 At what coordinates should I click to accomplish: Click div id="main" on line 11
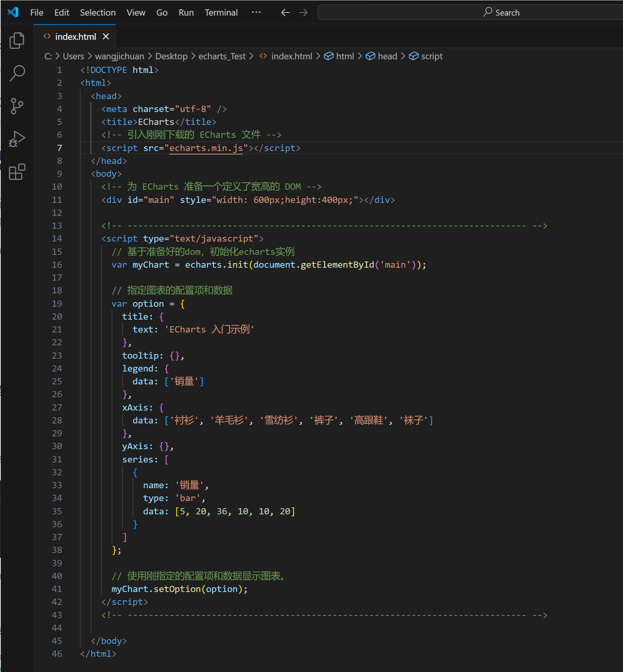pyautogui.click(x=248, y=200)
